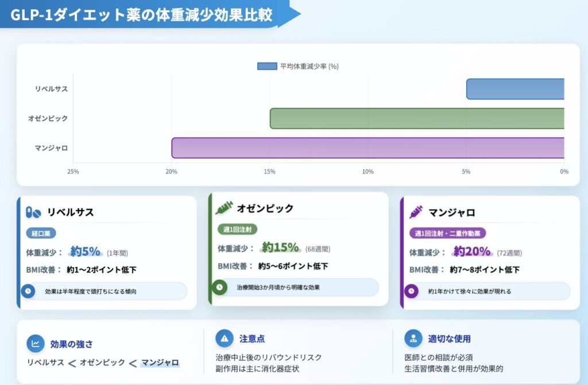Toggle the 平均体重減少率 (%) legend swatch
The image size is (588, 385).
tap(267, 67)
